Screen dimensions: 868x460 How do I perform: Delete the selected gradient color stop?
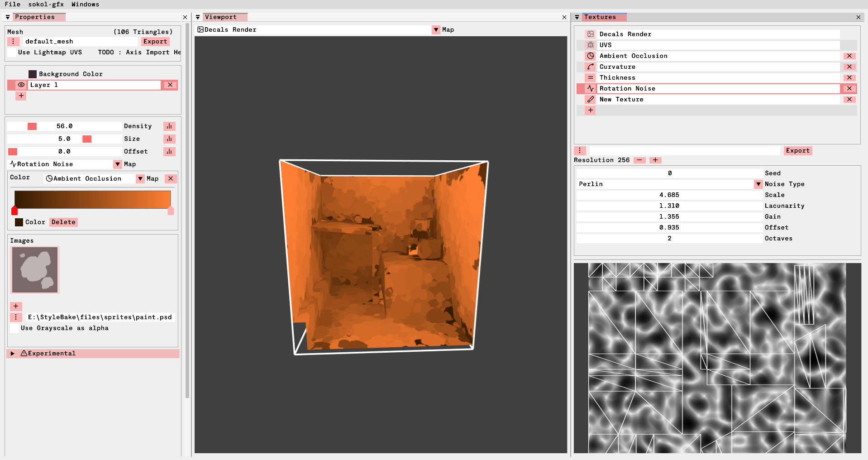pos(63,222)
